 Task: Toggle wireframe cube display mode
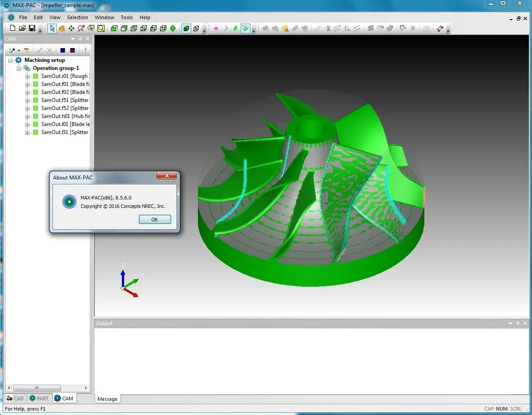196,28
